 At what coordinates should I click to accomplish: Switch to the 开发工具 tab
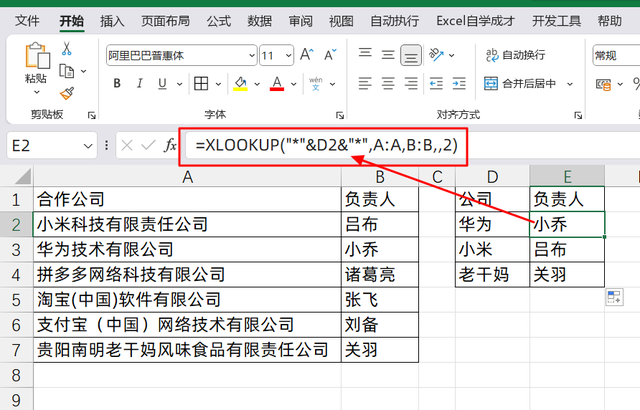(x=556, y=21)
